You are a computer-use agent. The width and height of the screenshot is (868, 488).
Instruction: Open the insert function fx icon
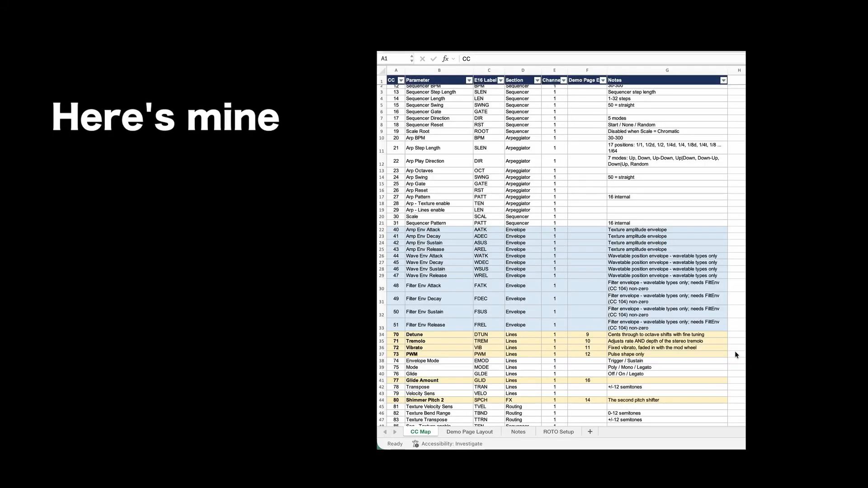point(445,59)
